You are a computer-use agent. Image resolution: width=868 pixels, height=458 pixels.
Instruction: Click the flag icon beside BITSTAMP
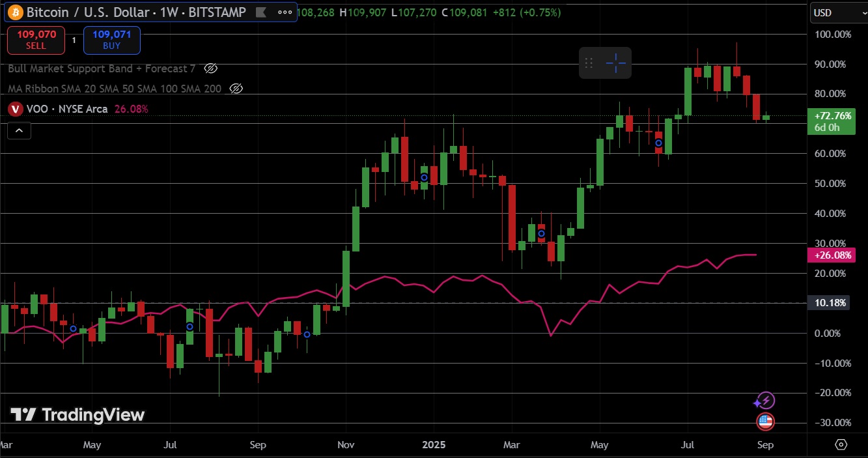pos(260,12)
